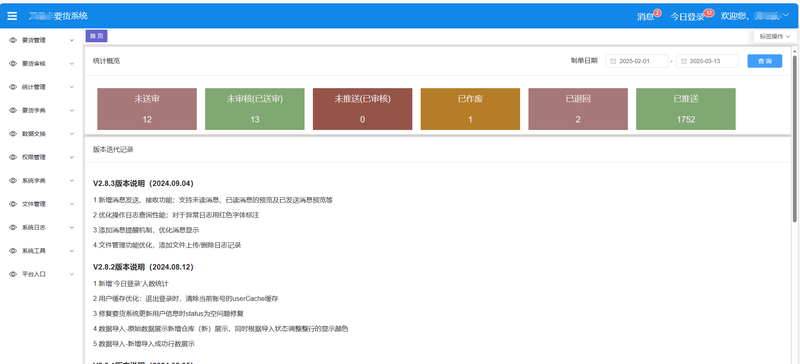Open the 已退回 card showing 2
800x364 pixels.
coord(578,109)
